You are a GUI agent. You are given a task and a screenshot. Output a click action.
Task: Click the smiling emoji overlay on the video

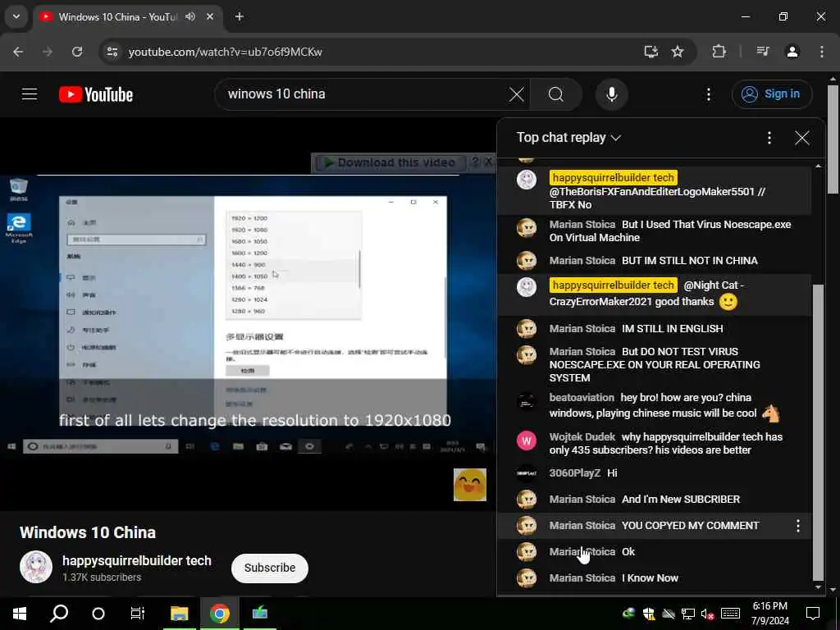coord(470,485)
